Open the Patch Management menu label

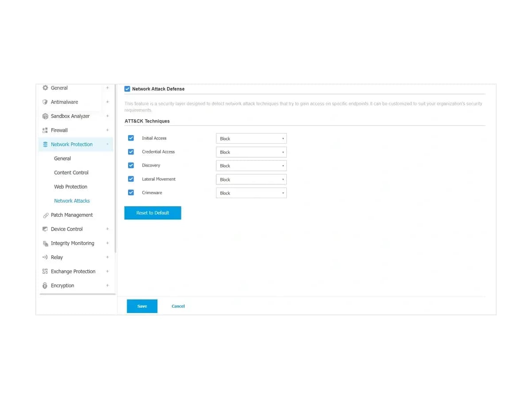point(72,215)
